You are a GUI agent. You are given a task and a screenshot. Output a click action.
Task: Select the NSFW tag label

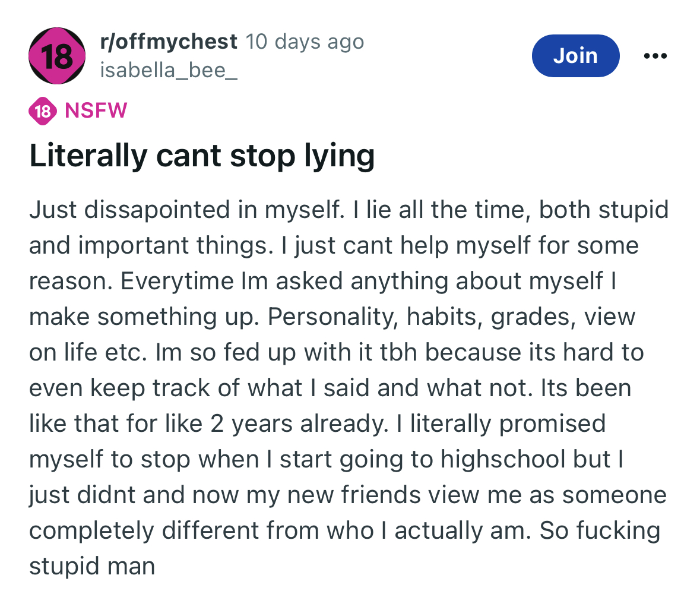pos(96,110)
